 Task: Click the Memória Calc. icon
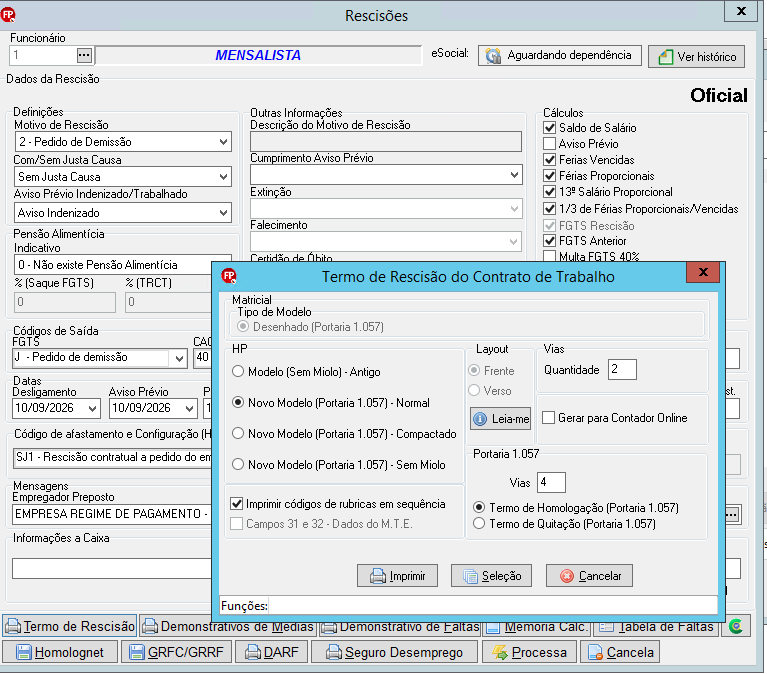point(493,627)
